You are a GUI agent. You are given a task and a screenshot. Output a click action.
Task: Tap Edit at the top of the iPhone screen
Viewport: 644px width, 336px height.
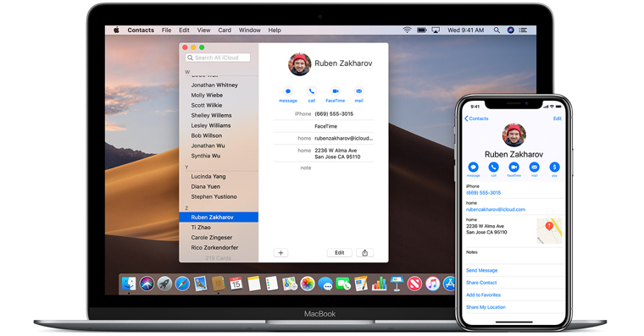[557, 118]
